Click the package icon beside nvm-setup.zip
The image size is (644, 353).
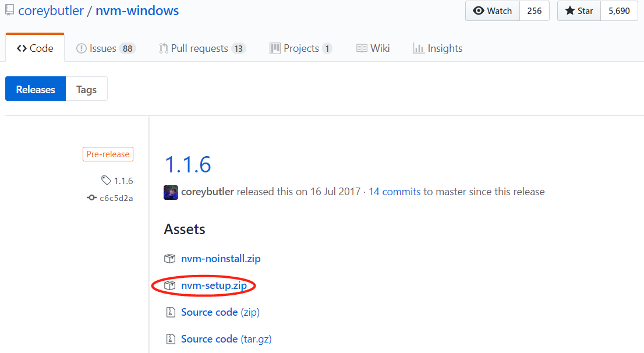point(169,285)
